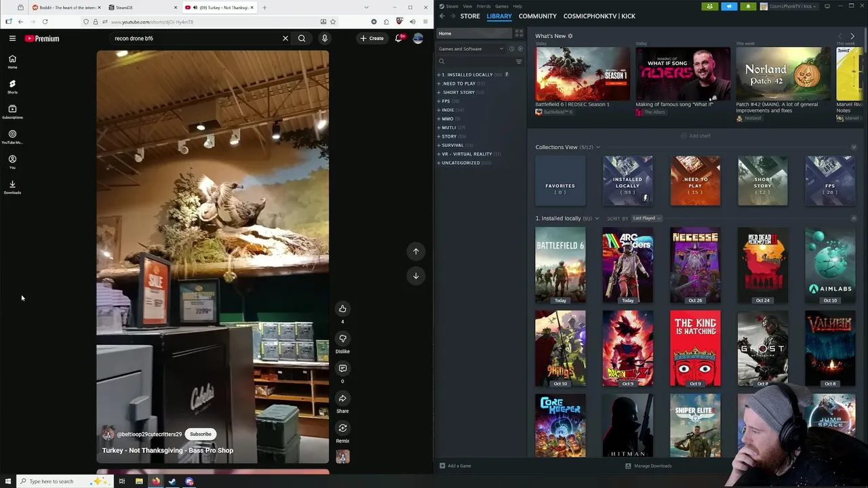Bookmark this page with star icon

tap(332, 22)
